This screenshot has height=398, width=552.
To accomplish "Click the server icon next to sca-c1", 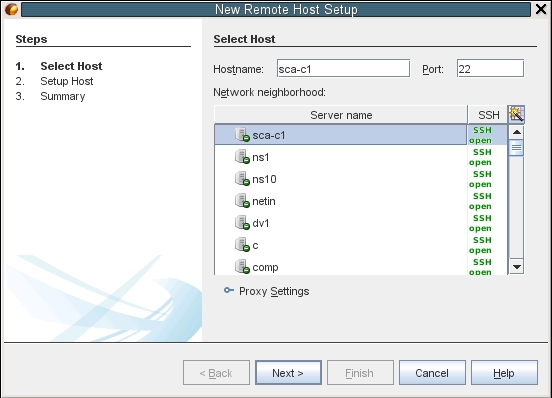I will pyautogui.click(x=242, y=135).
